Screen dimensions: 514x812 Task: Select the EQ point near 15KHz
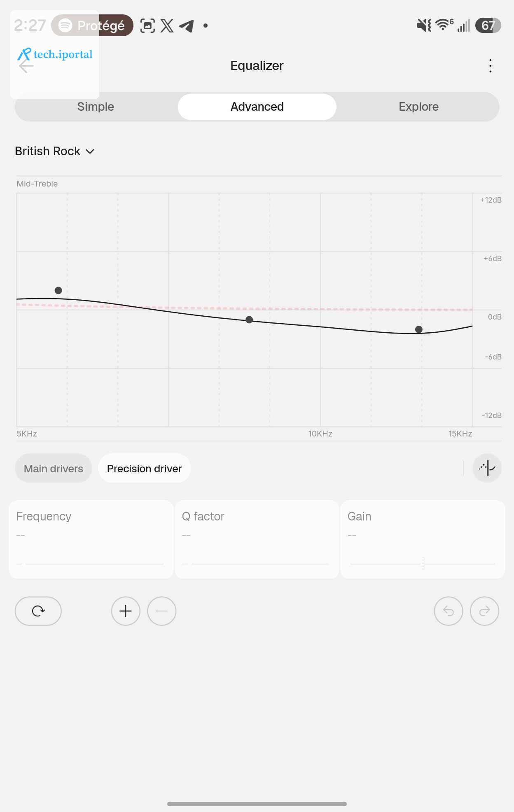(x=419, y=329)
